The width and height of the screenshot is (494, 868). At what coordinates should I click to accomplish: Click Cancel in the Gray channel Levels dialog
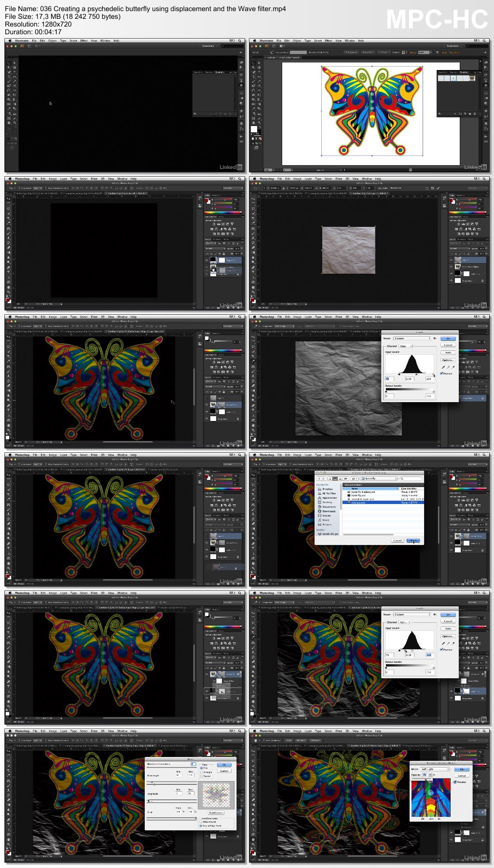point(448,345)
